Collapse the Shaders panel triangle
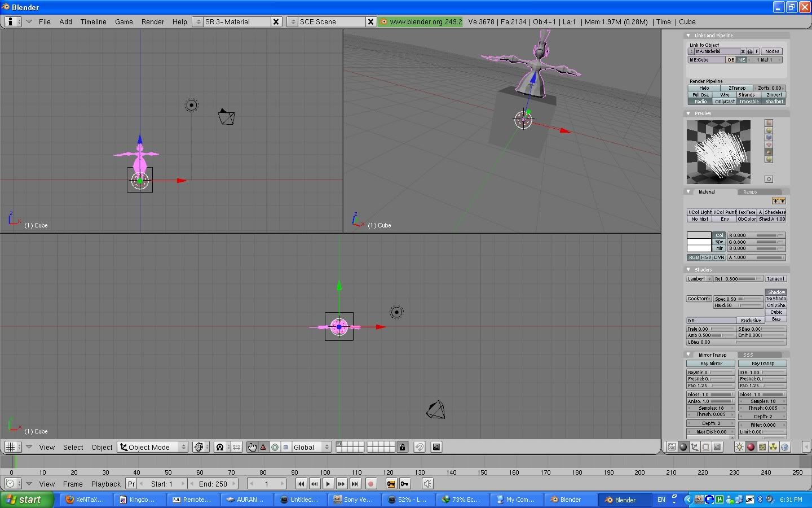This screenshot has height=508, width=812. [x=689, y=270]
